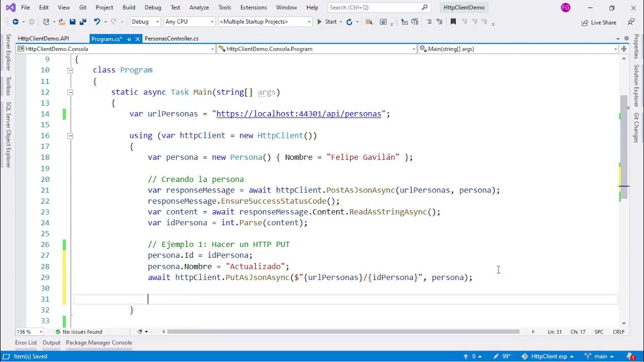Click the code cleanup brush icon
This screenshot has width=644, height=362.
click(140, 332)
